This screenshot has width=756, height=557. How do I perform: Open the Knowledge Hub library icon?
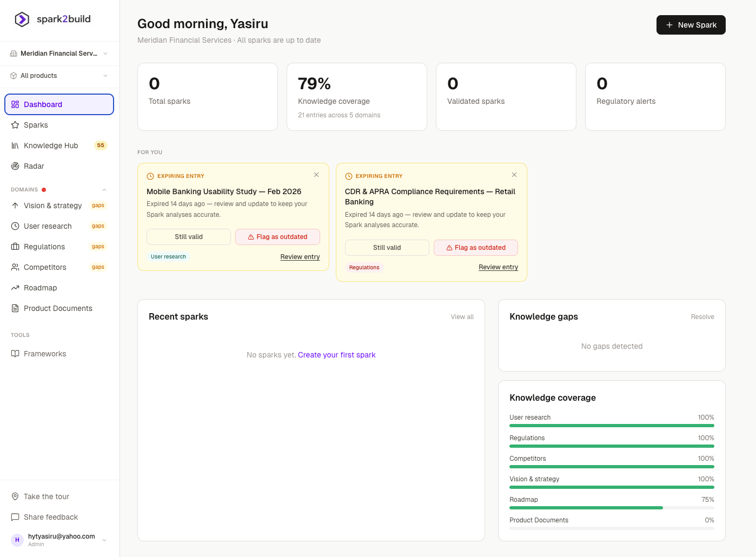click(15, 145)
